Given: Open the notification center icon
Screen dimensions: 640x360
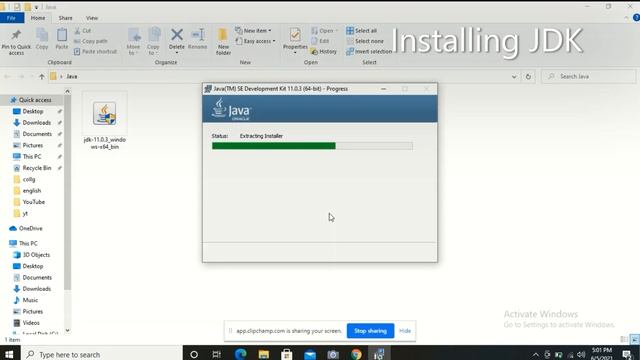Looking at the screenshot, I should point(627,354).
